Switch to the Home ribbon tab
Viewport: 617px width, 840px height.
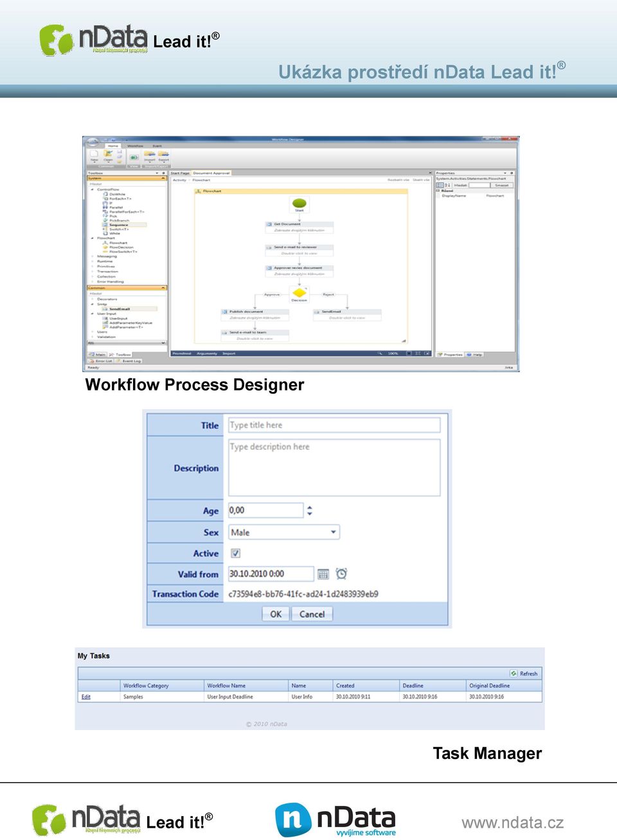click(x=113, y=146)
